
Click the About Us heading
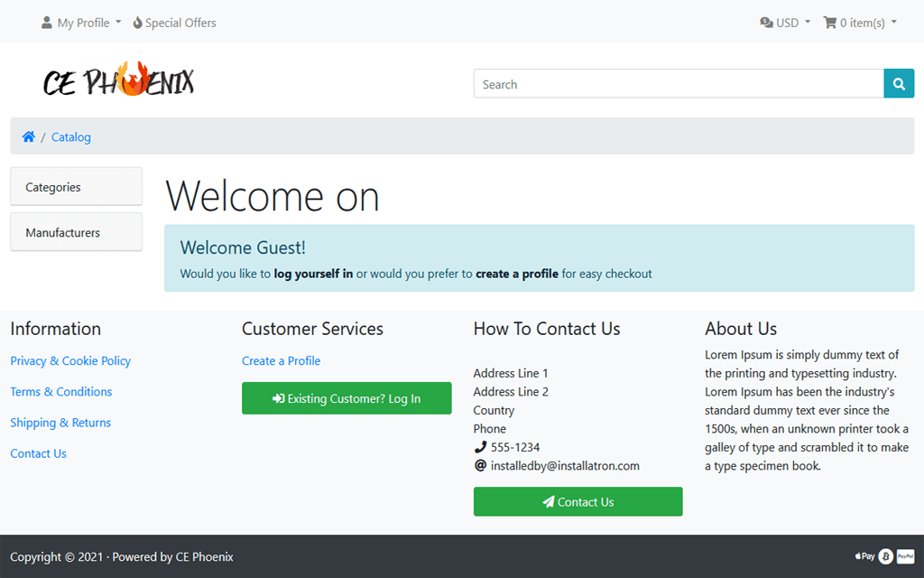[741, 329]
